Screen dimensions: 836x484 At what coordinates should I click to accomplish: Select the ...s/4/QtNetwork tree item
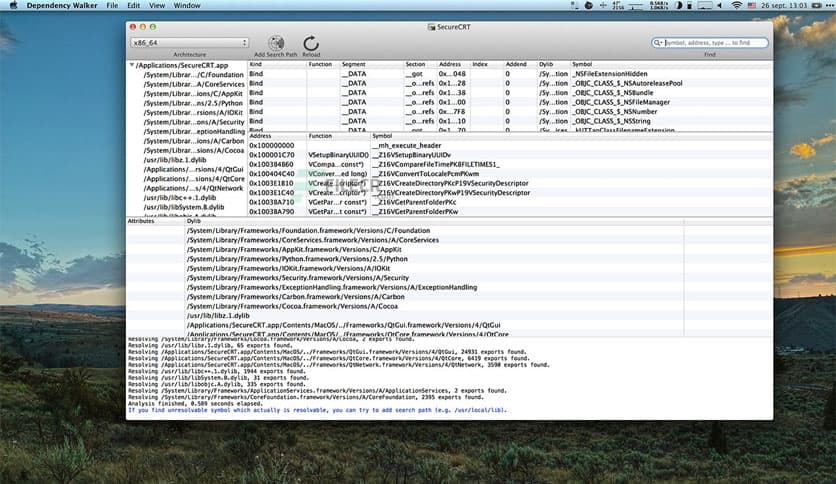coord(193,188)
